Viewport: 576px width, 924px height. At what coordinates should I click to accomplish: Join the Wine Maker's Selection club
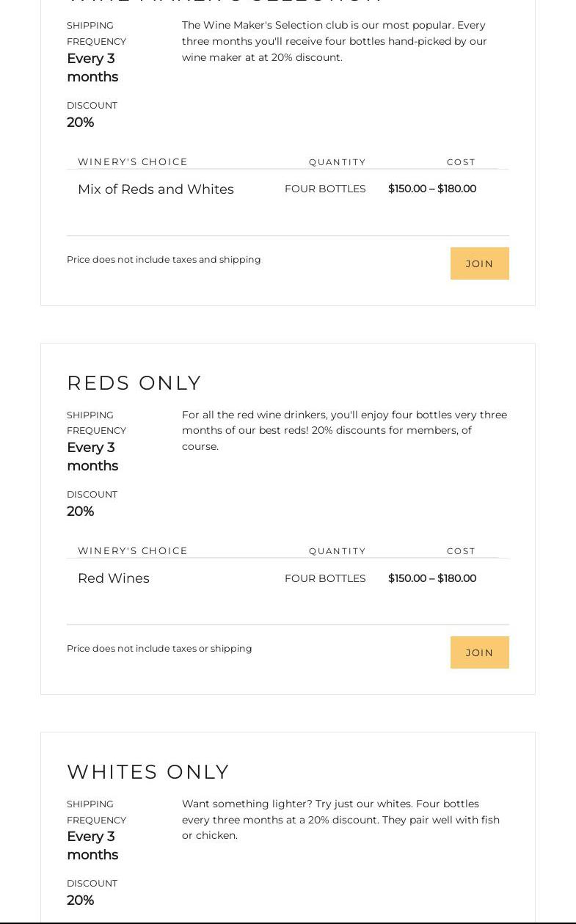[x=479, y=263]
